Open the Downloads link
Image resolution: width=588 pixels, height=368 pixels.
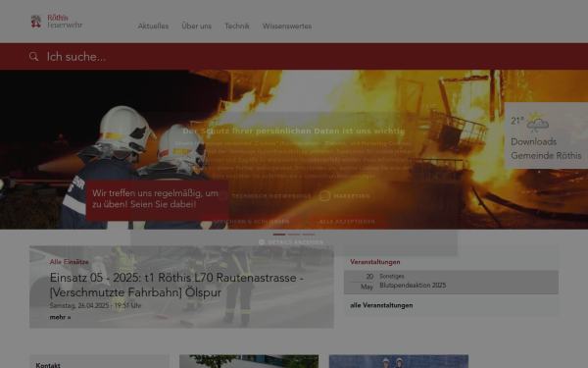[534, 142]
